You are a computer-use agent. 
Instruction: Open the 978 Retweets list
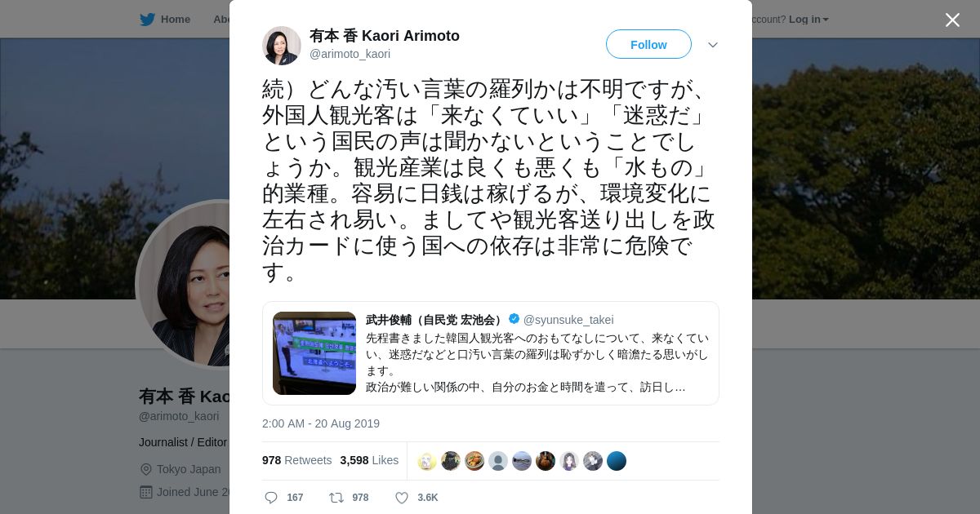[x=296, y=460]
